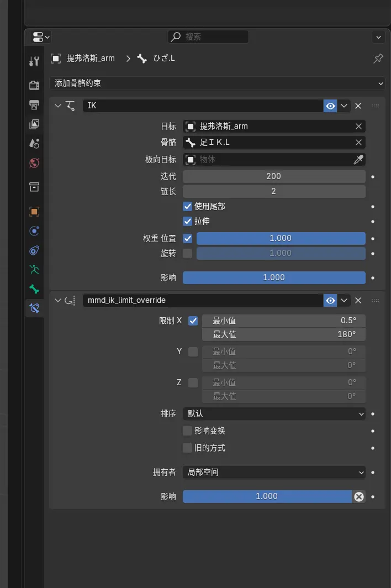Open the 添加骨骼约束 dropdown

217,83
